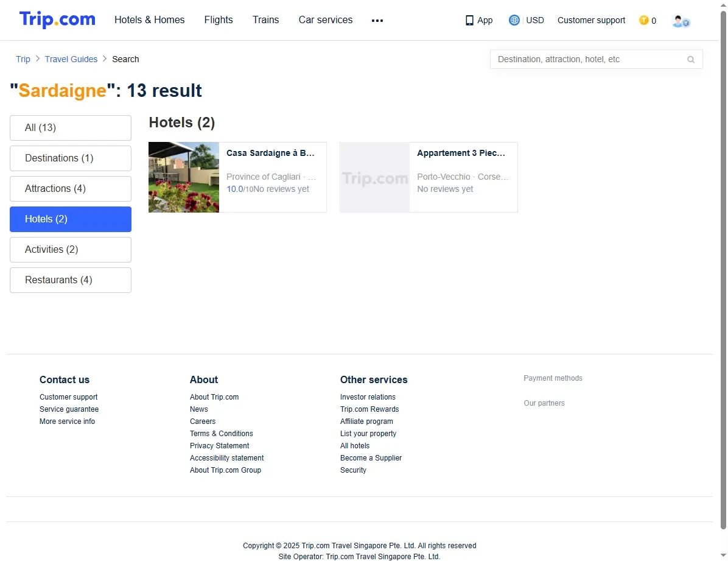The height and width of the screenshot is (561, 728).
Task: Open Appartement 3 Piec... title
Action: click(x=461, y=153)
